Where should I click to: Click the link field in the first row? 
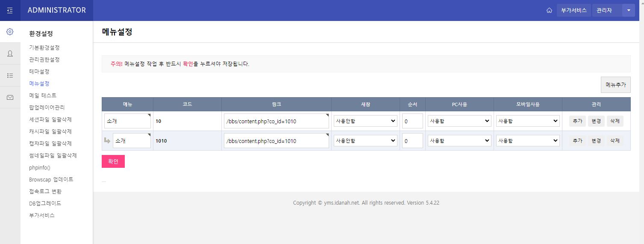(276, 121)
